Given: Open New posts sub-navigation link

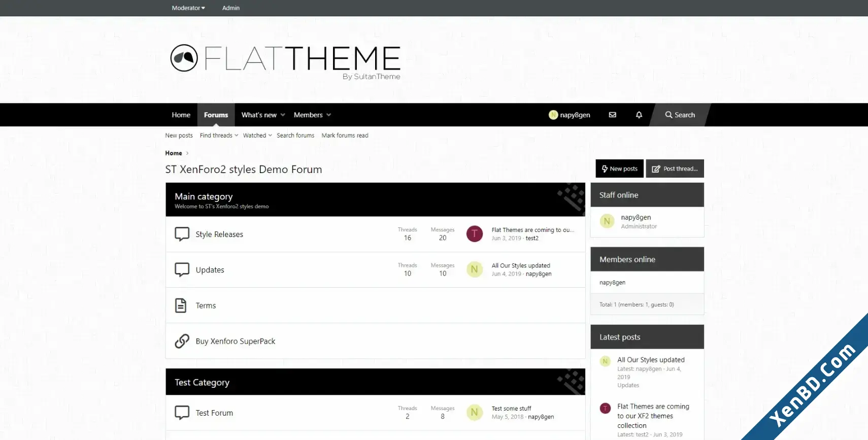Looking at the screenshot, I should coord(179,136).
